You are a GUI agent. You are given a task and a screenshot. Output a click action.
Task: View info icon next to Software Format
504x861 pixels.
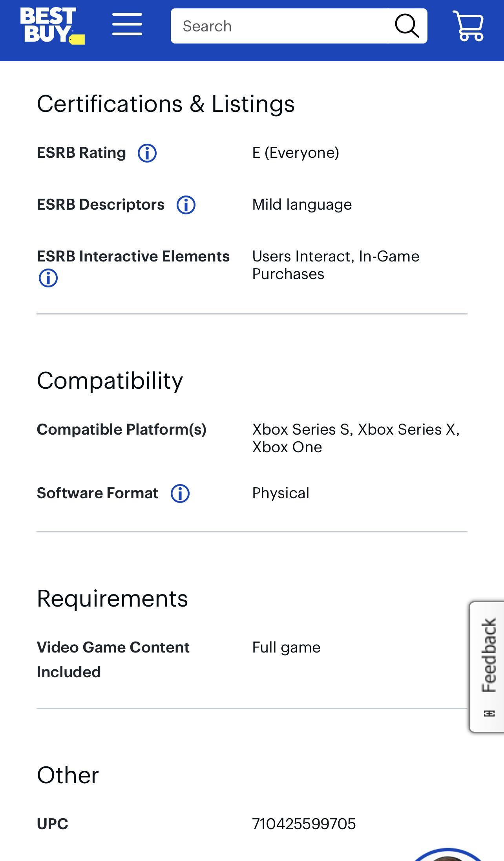(180, 494)
